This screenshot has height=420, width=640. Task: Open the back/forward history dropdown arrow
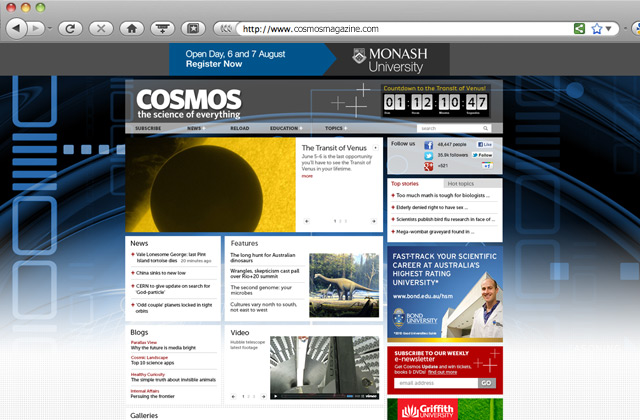50,29
